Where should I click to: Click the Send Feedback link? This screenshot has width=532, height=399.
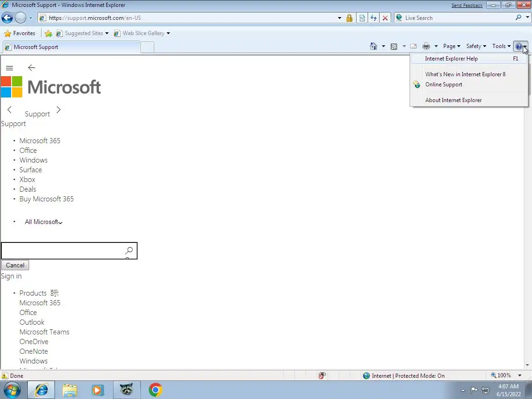tap(467, 6)
